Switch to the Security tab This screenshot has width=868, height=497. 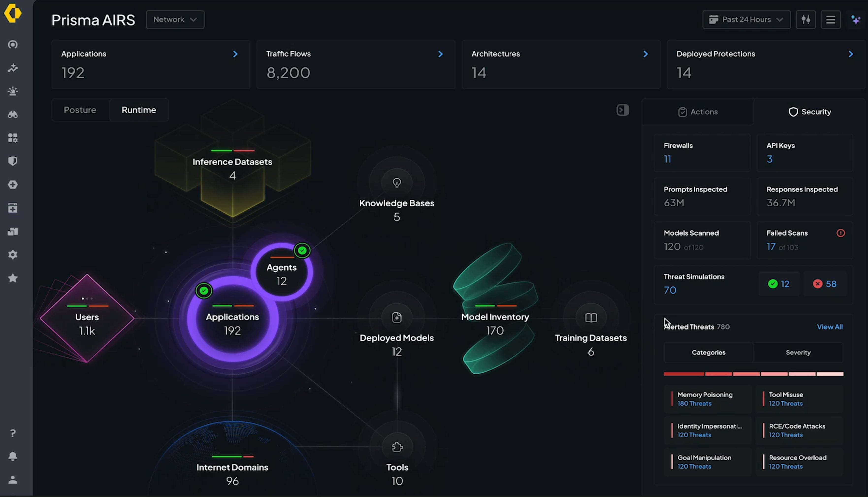point(810,112)
